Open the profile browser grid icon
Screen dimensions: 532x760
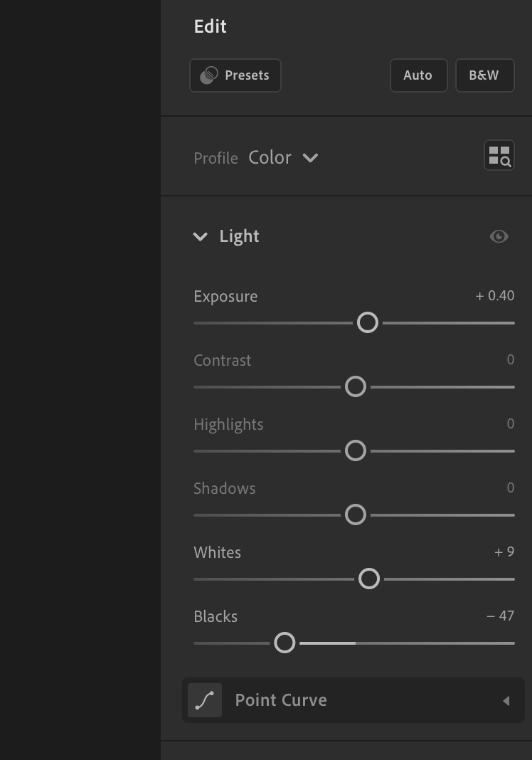499,155
